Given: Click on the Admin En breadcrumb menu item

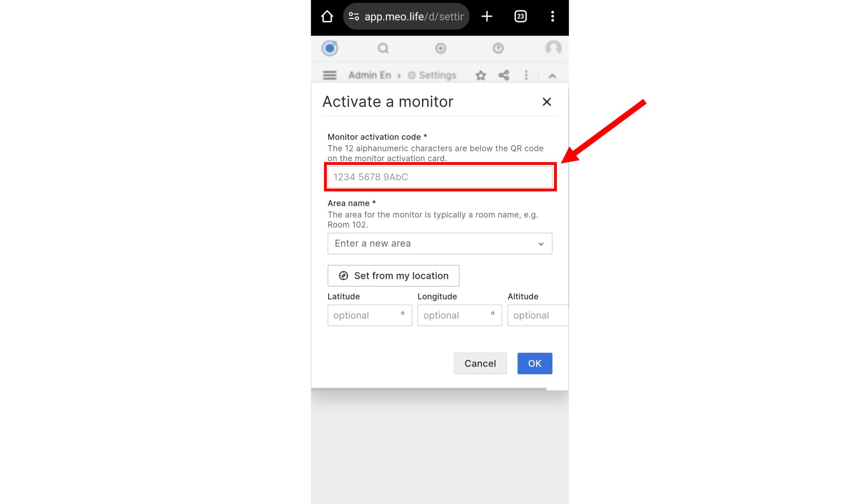Looking at the screenshot, I should click(369, 75).
